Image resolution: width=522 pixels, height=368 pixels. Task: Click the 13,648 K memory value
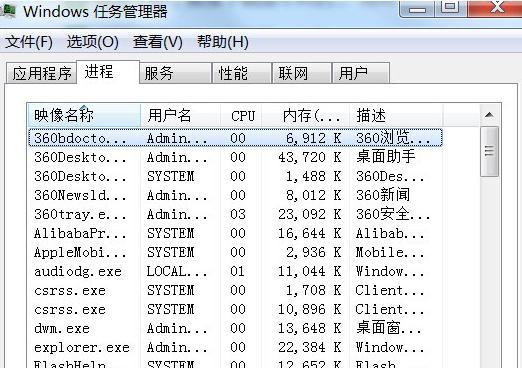310,329
